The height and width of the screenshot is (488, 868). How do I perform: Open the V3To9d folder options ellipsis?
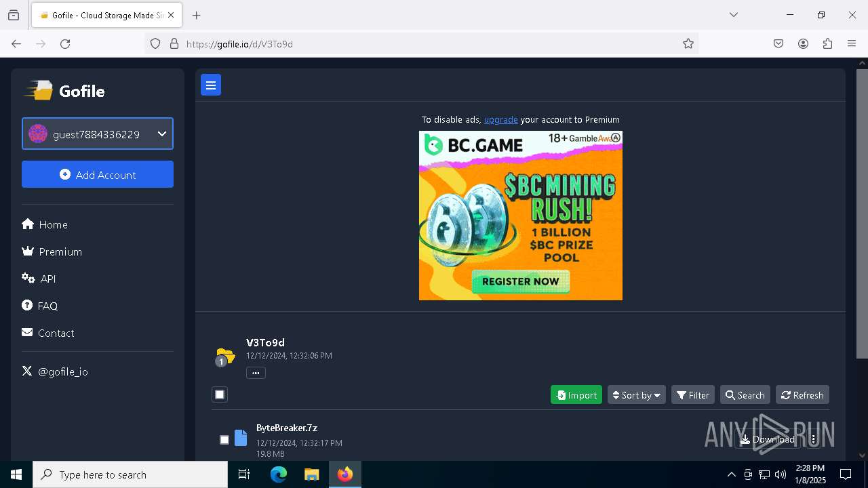pos(256,373)
